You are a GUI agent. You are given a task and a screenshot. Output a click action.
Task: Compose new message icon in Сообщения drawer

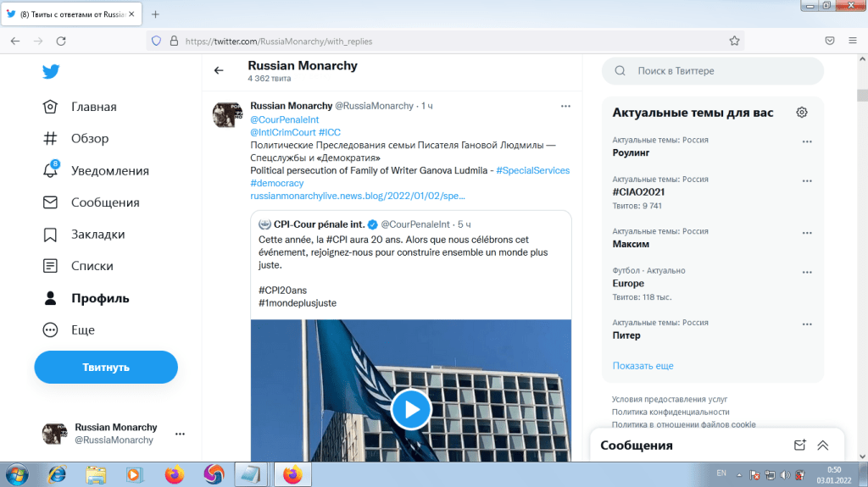[x=800, y=445]
